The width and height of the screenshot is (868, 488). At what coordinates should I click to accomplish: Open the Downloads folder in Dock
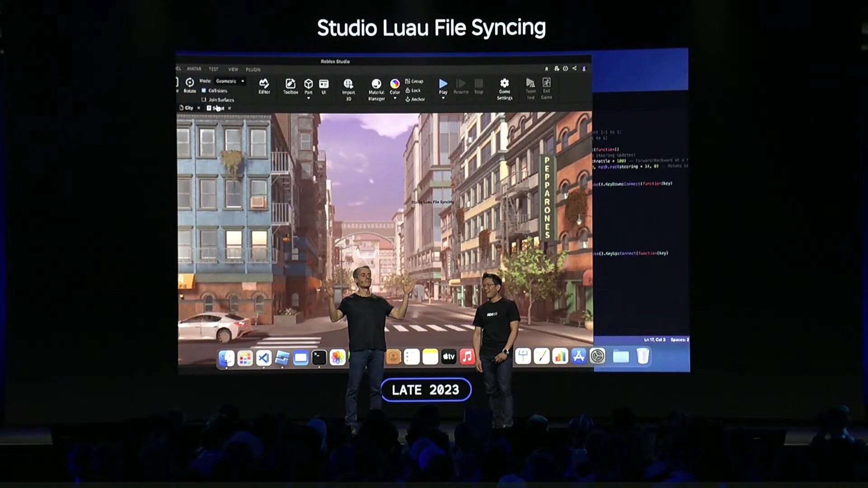click(621, 357)
